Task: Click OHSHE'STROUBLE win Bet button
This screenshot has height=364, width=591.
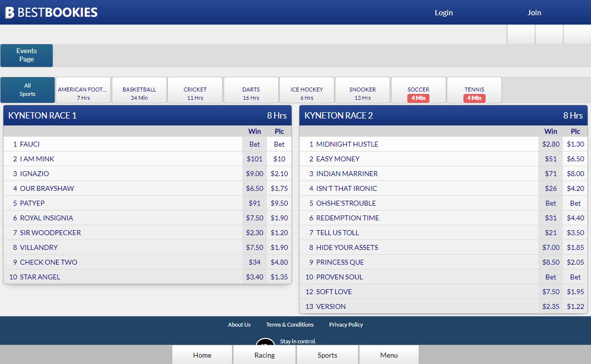Action: 551,203
